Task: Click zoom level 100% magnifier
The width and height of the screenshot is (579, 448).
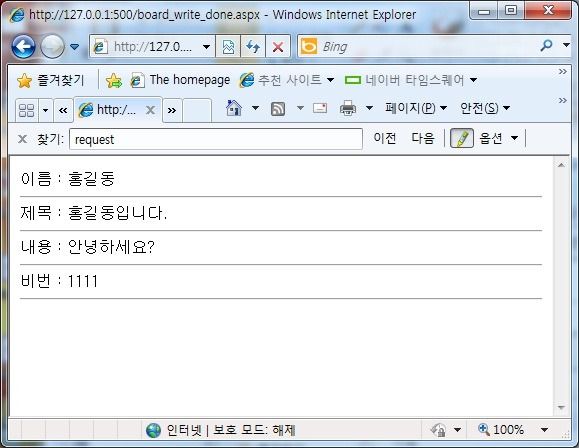Action: coord(500,430)
